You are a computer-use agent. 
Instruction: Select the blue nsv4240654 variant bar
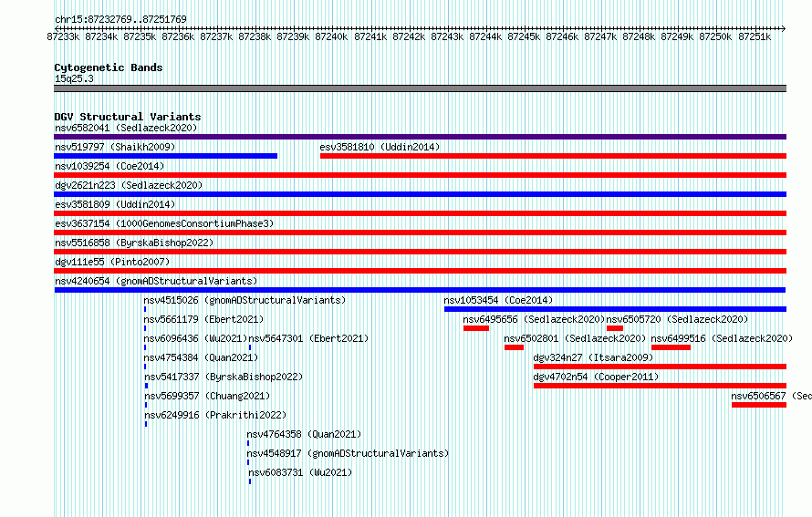(x=420, y=290)
